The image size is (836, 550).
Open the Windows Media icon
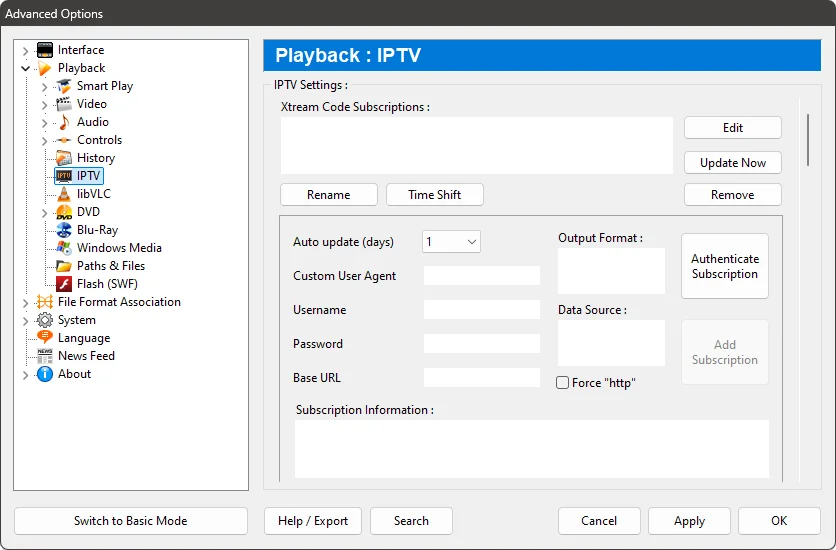pos(64,248)
